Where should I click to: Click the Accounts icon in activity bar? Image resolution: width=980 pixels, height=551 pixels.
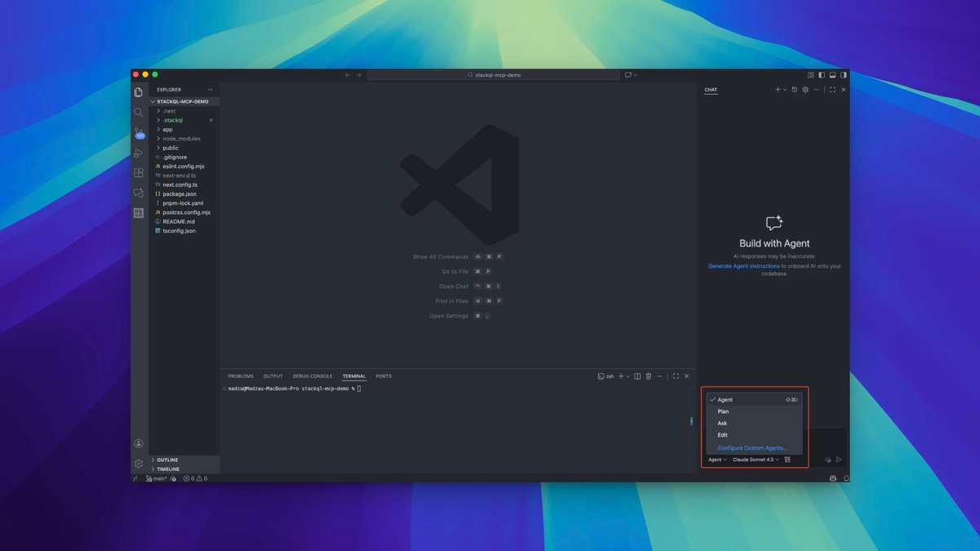pos(139,443)
